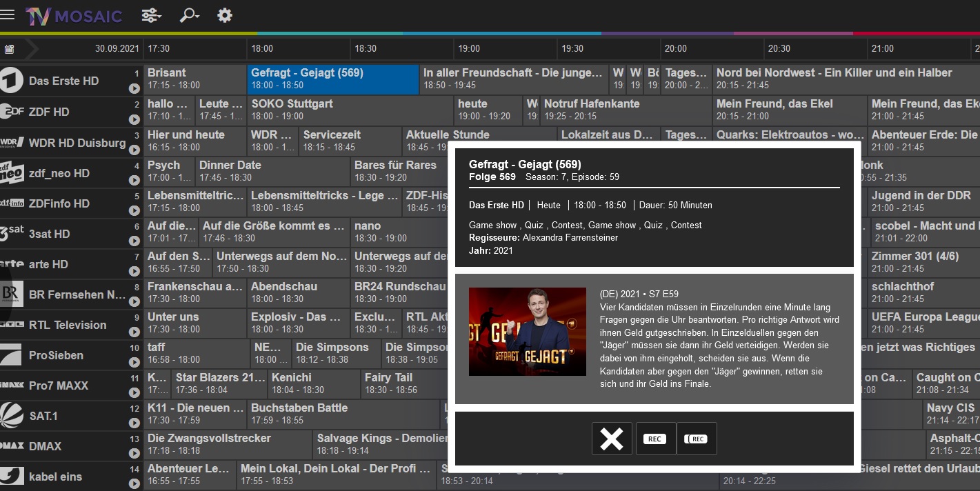
Task: Open the Abendschau program cell
Action: (299, 292)
